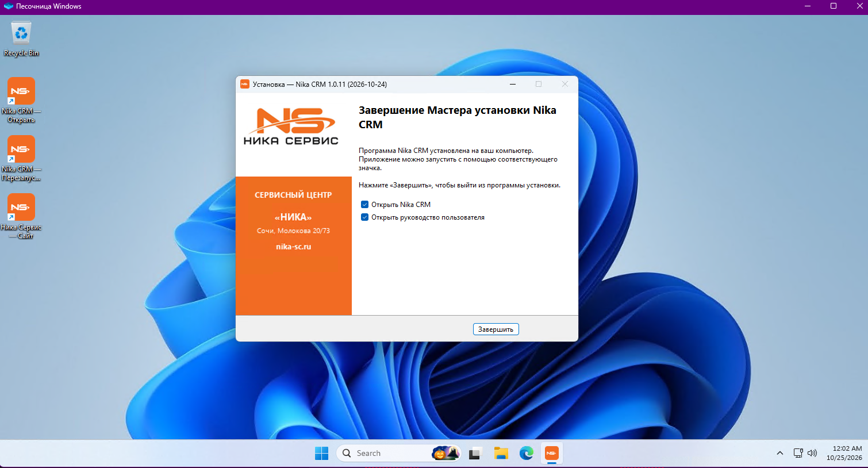Click the Нажмите «Завершить» instruction line
The image size is (868, 468).
click(x=459, y=185)
